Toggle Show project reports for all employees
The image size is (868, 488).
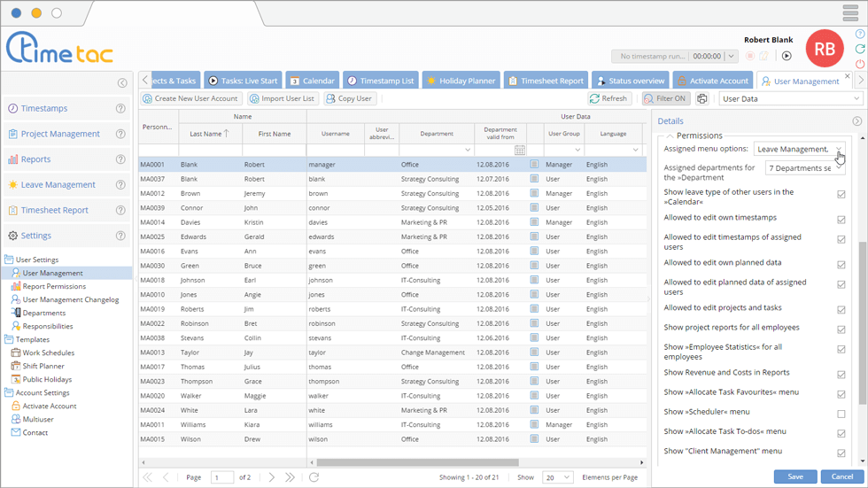pyautogui.click(x=841, y=329)
